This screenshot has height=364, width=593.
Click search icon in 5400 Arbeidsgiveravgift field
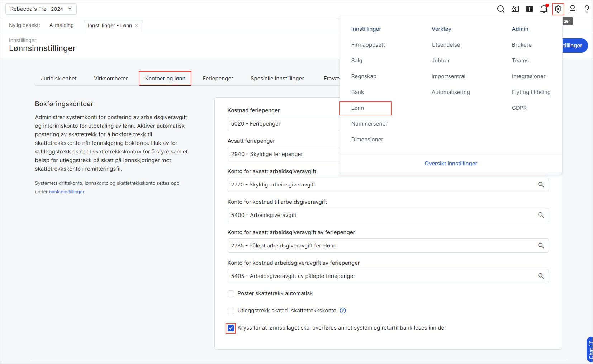(541, 215)
